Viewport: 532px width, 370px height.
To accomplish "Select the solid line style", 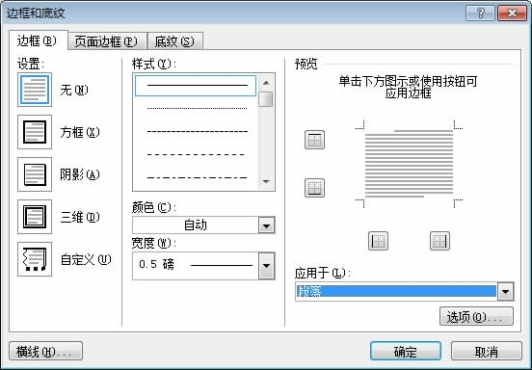I will point(196,85).
